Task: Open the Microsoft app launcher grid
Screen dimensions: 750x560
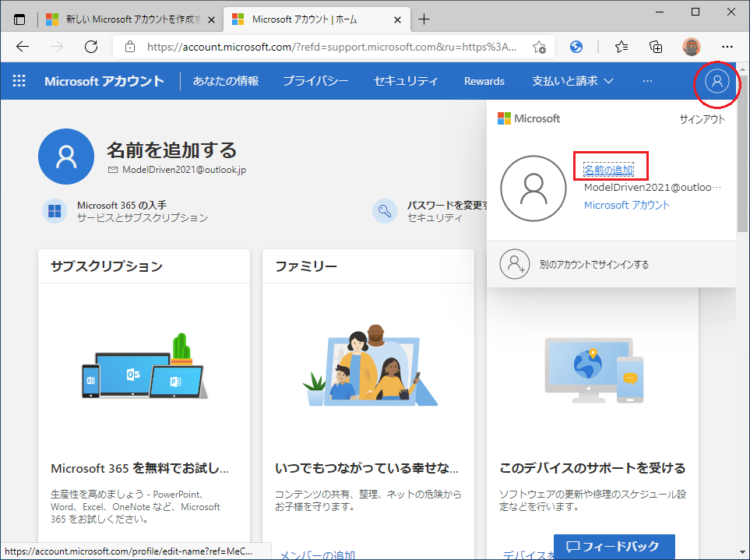Action: (x=19, y=81)
